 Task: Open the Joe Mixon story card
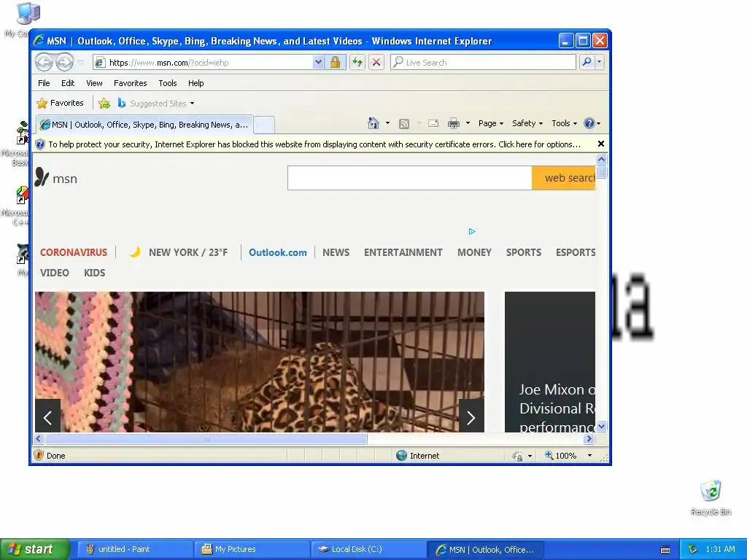click(x=550, y=362)
